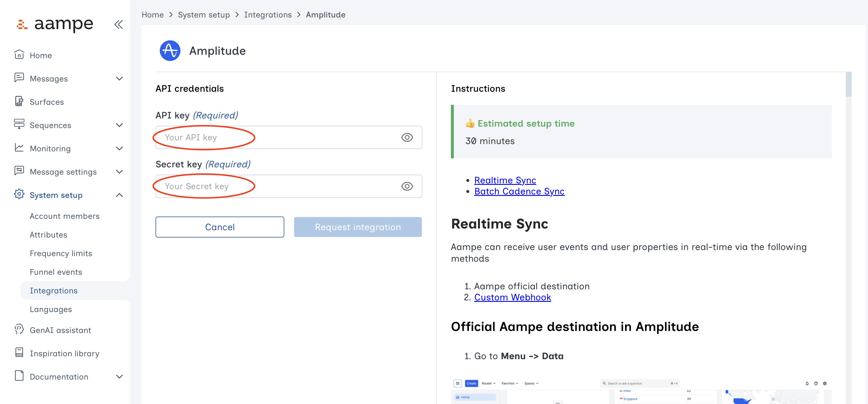
Task: Click the Amplitude logo icon
Action: click(170, 51)
